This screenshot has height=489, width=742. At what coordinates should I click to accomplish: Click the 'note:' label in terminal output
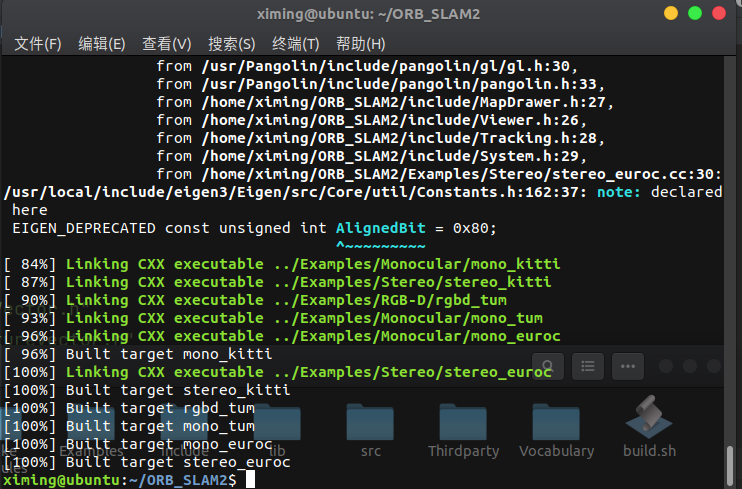coord(618,192)
